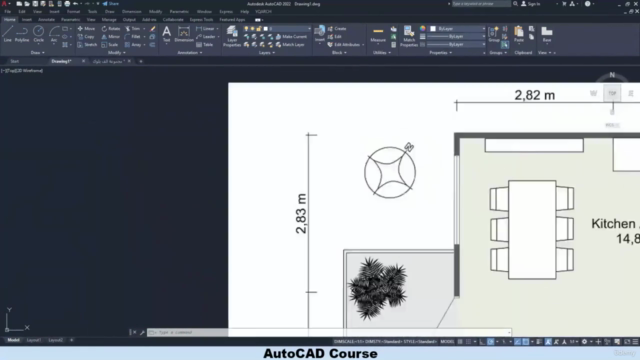This screenshot has height=360, width=640.
Task: Expand the Draw panel dropdown
Action: click(38, 53)
